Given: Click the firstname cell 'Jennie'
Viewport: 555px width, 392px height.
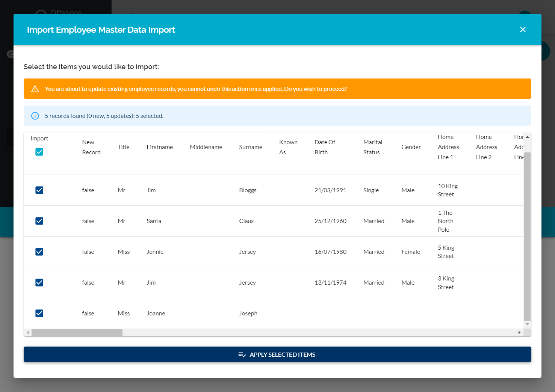Looking at the screenshot, I should 155,252.
